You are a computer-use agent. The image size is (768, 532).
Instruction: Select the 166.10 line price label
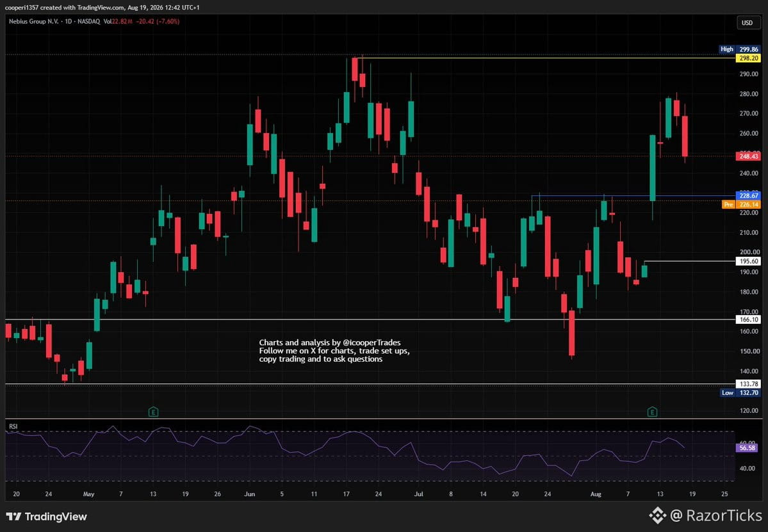[x=748, y=319]
